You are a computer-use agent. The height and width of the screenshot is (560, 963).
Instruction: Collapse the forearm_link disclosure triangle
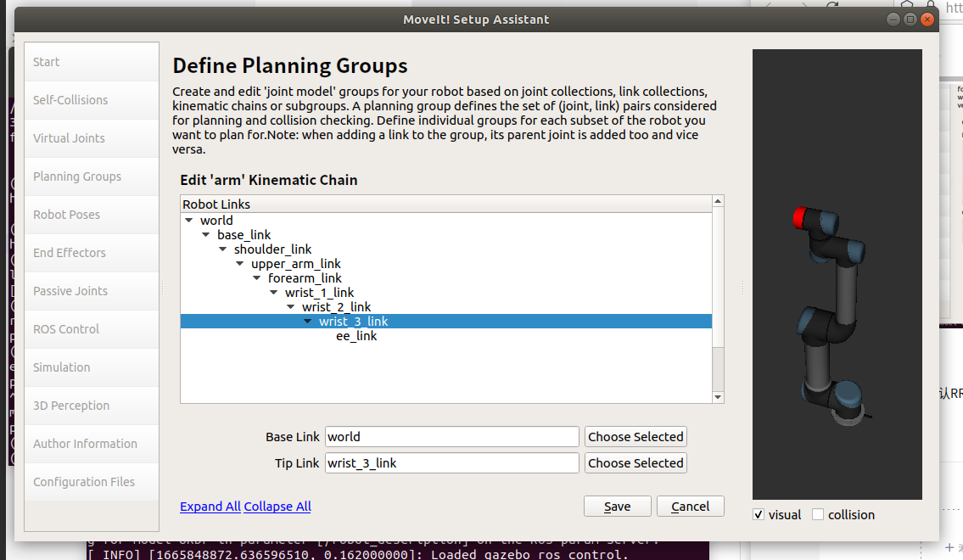[257, 278]
